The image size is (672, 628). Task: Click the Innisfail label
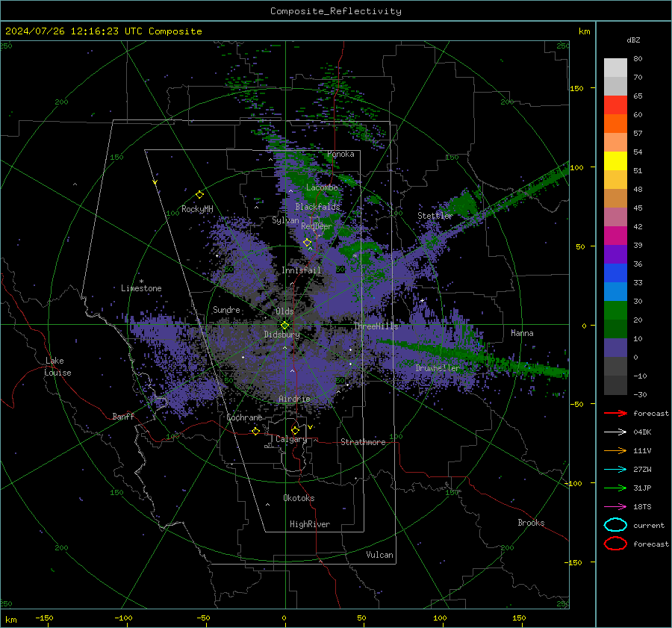301,270
